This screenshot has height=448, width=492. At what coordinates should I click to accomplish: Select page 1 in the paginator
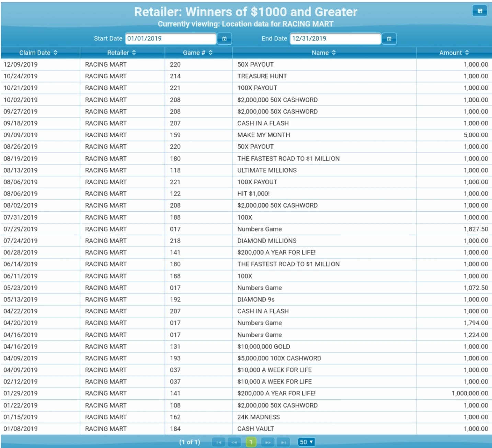251,442
